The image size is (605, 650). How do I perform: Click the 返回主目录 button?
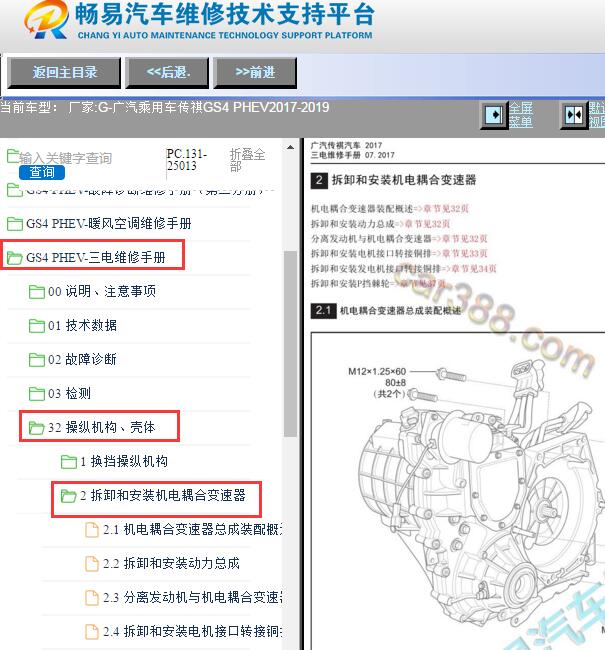[64, 73]
